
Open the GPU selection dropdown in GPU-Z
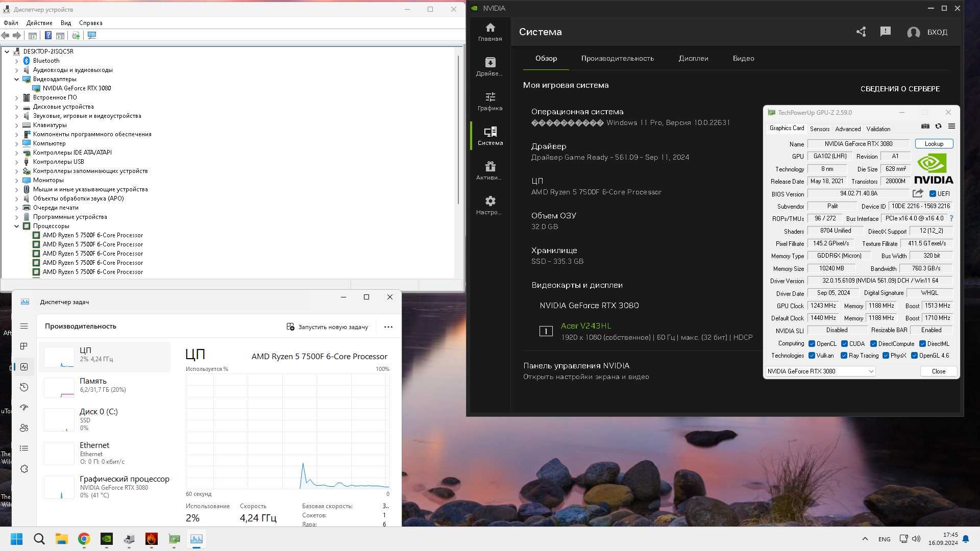pyautogui.click(x=821, y=371)
